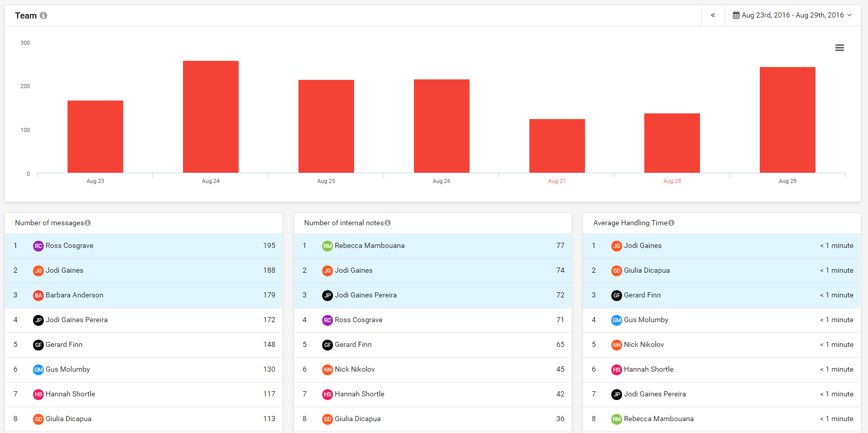Screen dimensions: 868x433
Task: Click Rebecca Mambouana RM avatar in handling time list
Action: pyautogui.click(x=616, y=419)
